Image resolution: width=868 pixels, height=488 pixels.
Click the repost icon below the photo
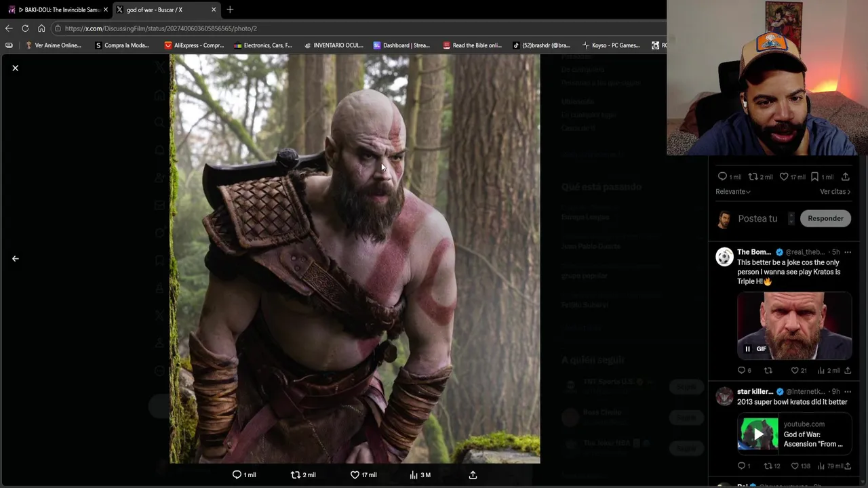(295, 475)
